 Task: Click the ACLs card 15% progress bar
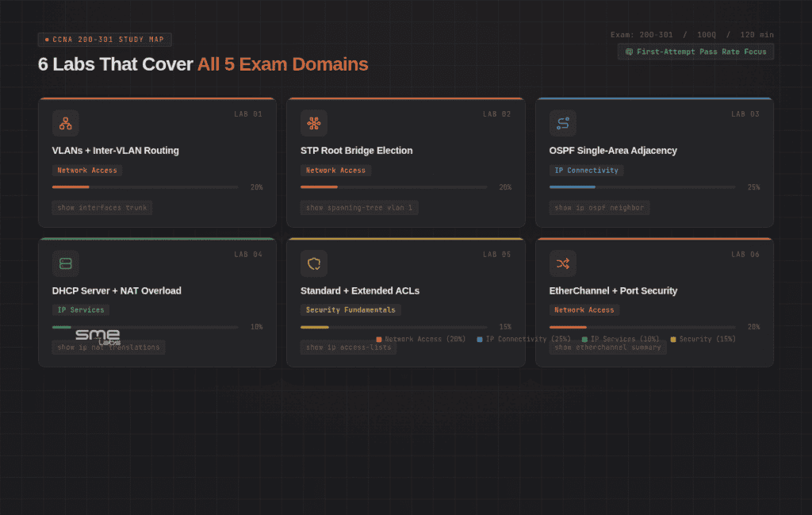coord(393,327)
